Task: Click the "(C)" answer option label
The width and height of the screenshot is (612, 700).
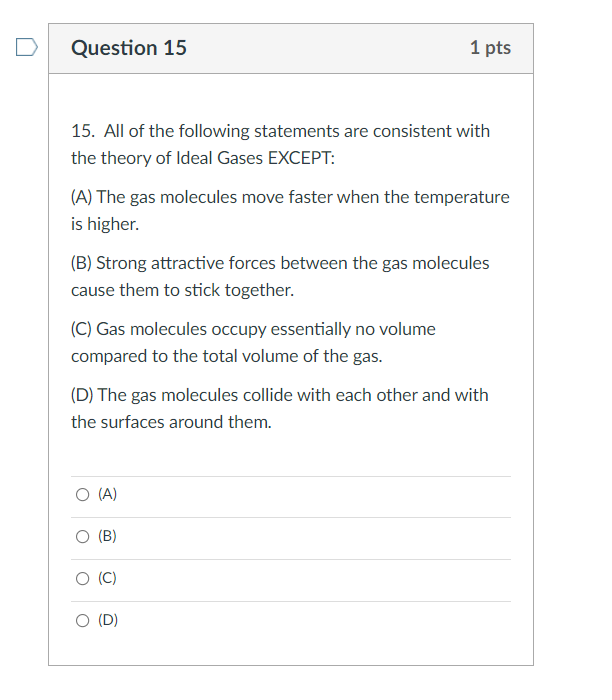Action: (x=108, y=578)
